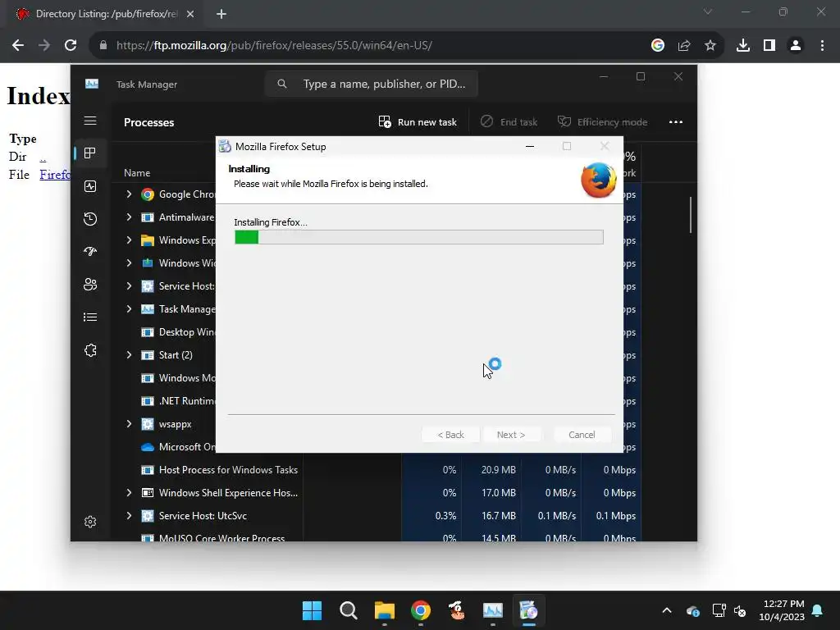Open Windows Start button on taskbar
The image size is (840, 630).
click(x=312, y=610)
